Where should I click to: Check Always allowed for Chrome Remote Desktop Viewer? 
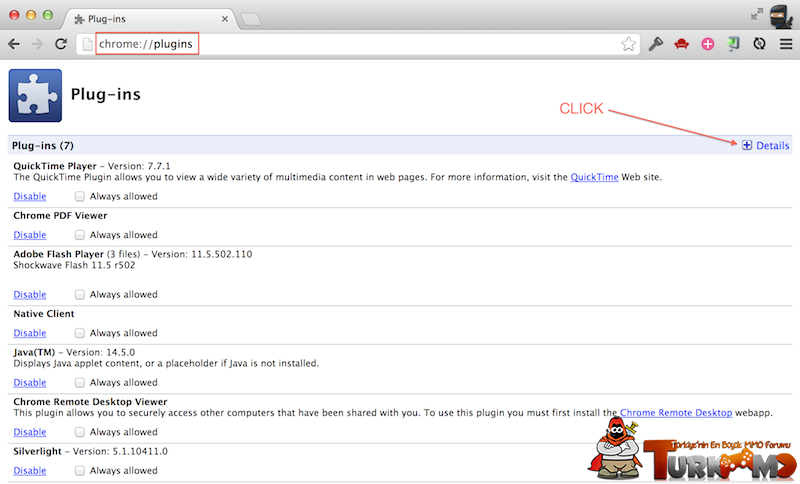pyautogui.click(x=80, y=432)
